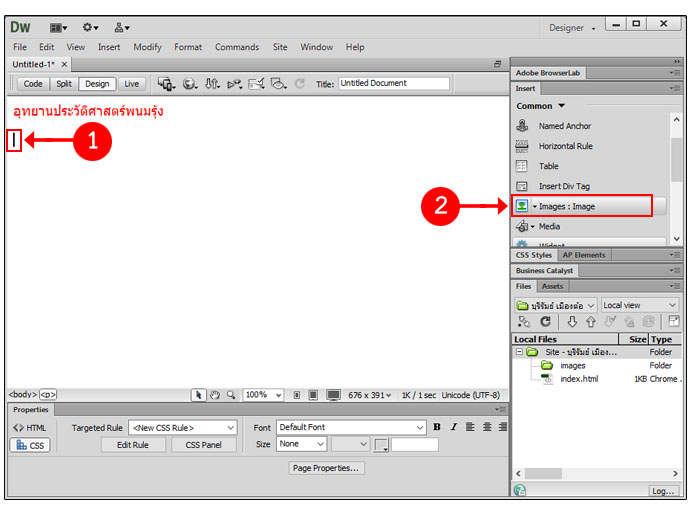Open the Insert menu
The height and width of the screenshot is (516, 691).
point(109,47)
